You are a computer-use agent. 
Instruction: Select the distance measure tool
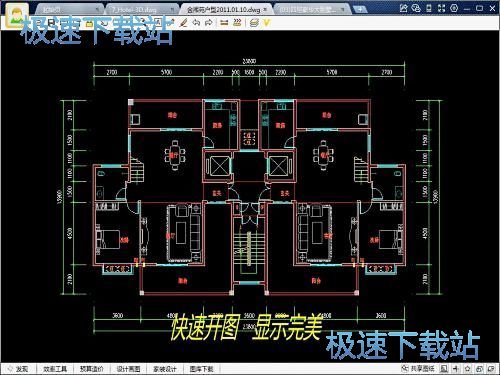(x=224, y=23)
